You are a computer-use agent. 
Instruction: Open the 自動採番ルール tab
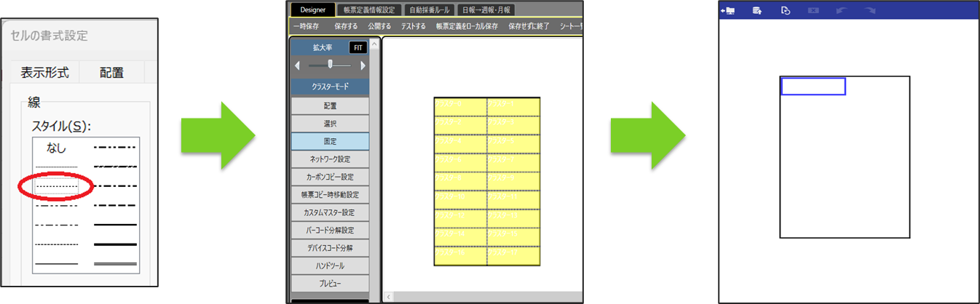tap(430, 9)
